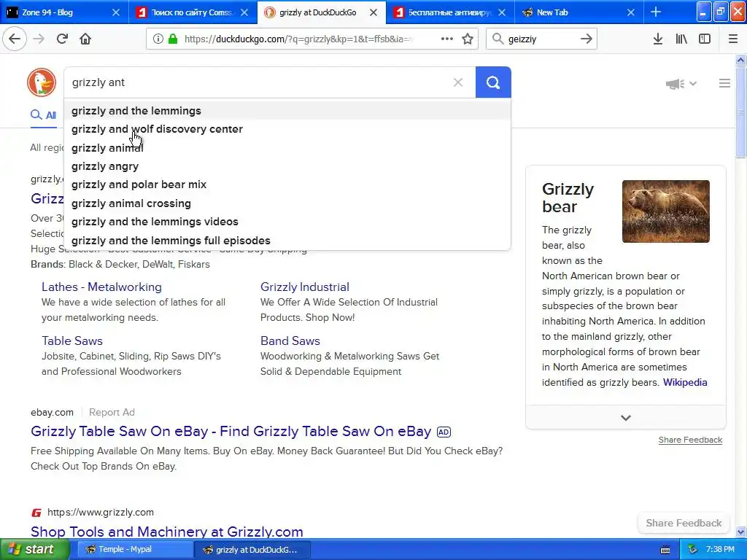Click the grizzly.com favicon in results
747x560 pixels.
coord(36,513)
